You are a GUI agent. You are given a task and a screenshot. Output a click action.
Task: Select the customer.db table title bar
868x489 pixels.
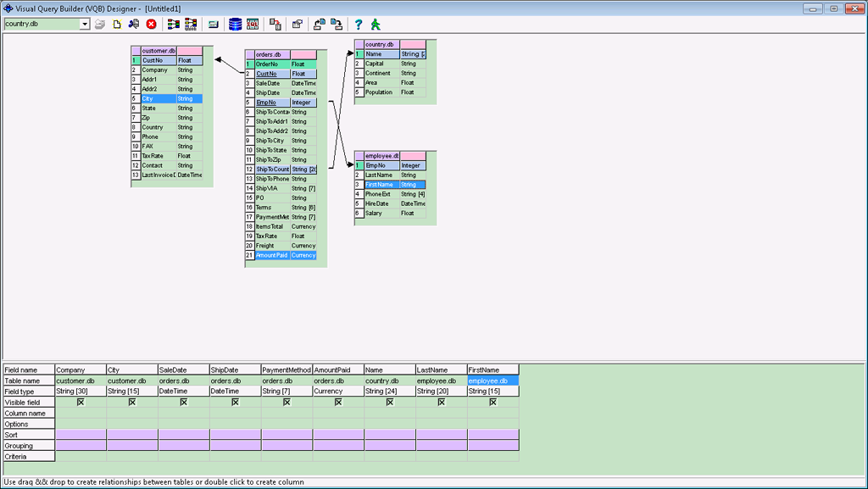point(159,51)
